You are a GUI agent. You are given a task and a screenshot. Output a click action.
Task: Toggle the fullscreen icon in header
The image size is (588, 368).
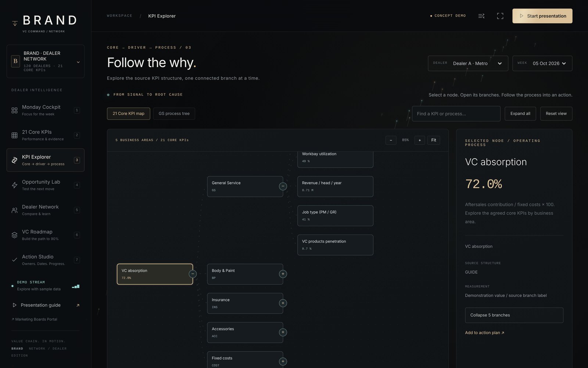pyautogui.click(x=500, y=16)
